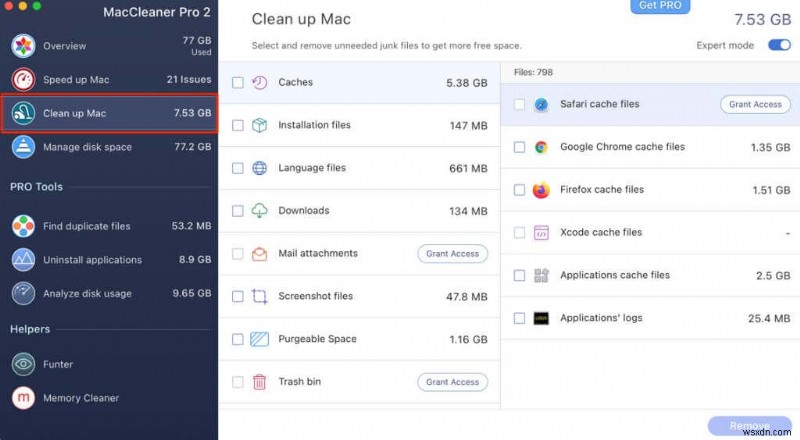Open Analyze disk usage tool
This screenshot has height=440, width=800.
(109, 294)
